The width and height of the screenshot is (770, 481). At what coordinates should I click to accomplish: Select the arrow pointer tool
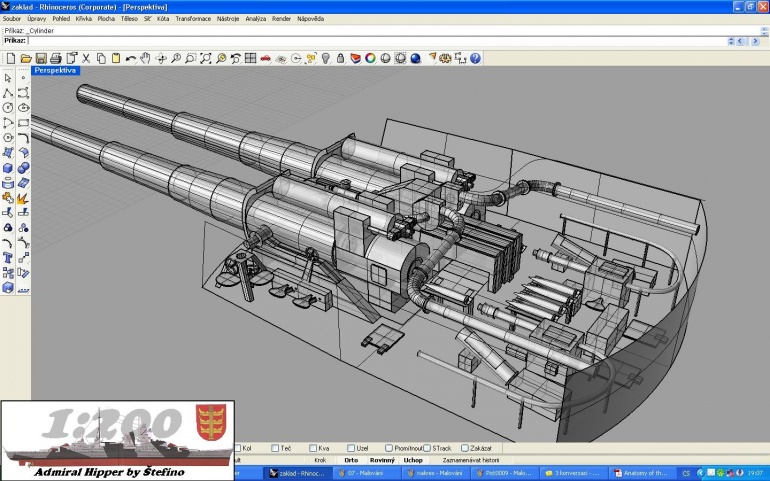click(x=8, y=78)
